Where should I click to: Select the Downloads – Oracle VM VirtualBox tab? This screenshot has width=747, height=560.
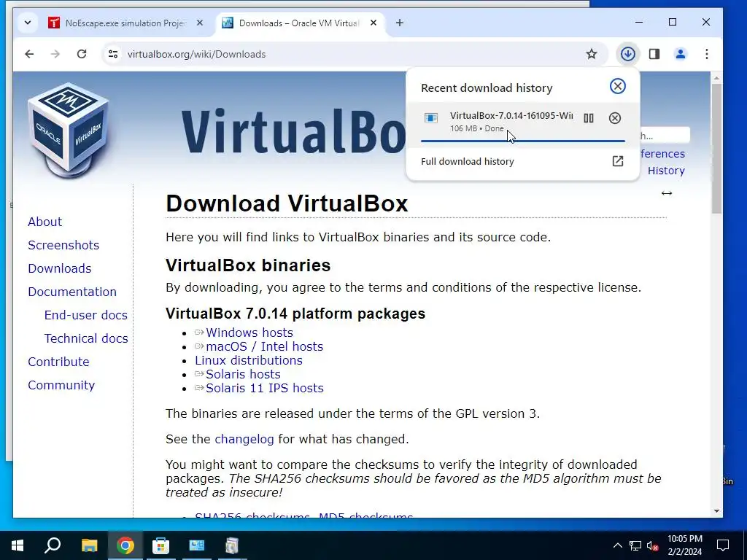(298, 23)
